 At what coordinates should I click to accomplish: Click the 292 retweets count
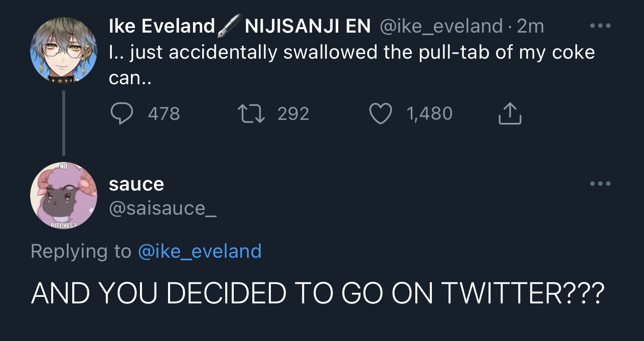(x=293, y=114)
